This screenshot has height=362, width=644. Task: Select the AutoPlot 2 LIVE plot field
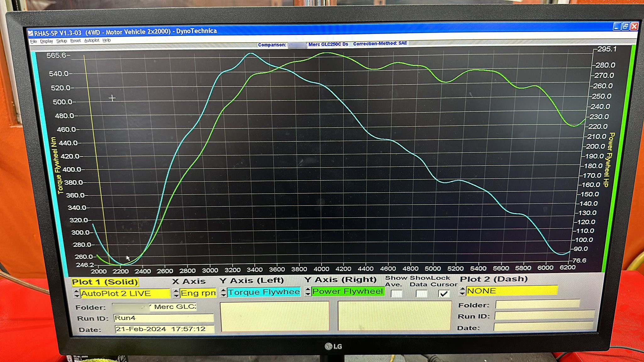click(125, 293)
